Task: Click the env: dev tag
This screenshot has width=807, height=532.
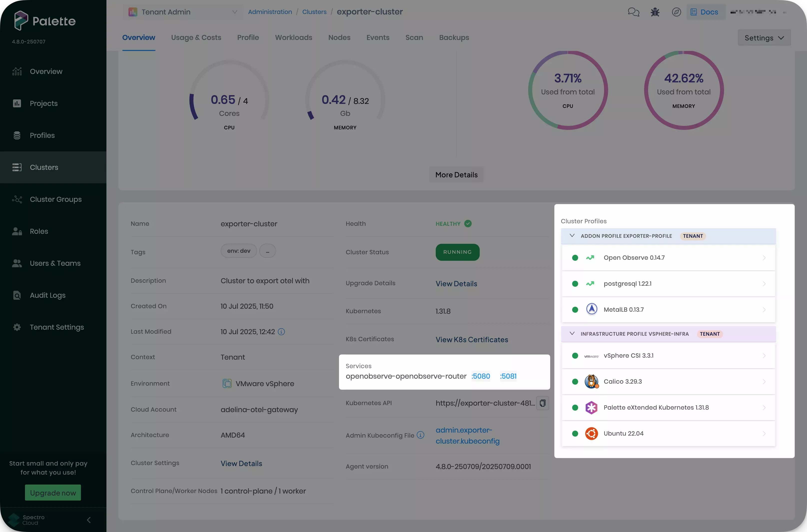Action: pos(239,251)
